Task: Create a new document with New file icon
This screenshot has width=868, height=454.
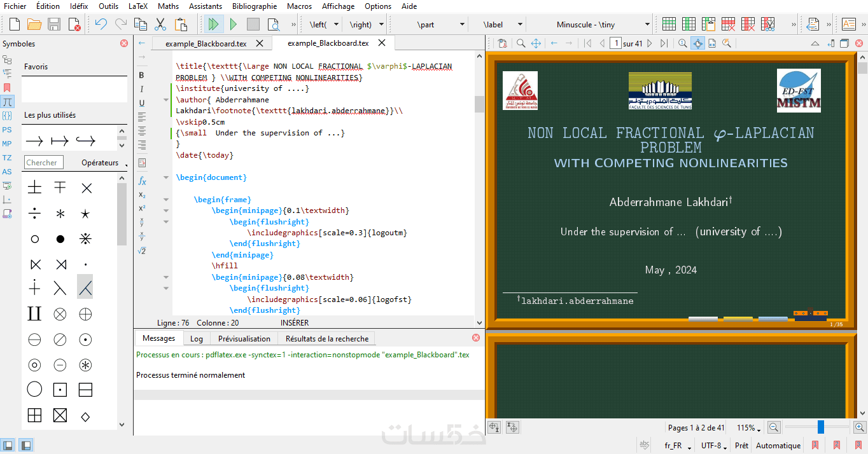Action: pos(15,25)
